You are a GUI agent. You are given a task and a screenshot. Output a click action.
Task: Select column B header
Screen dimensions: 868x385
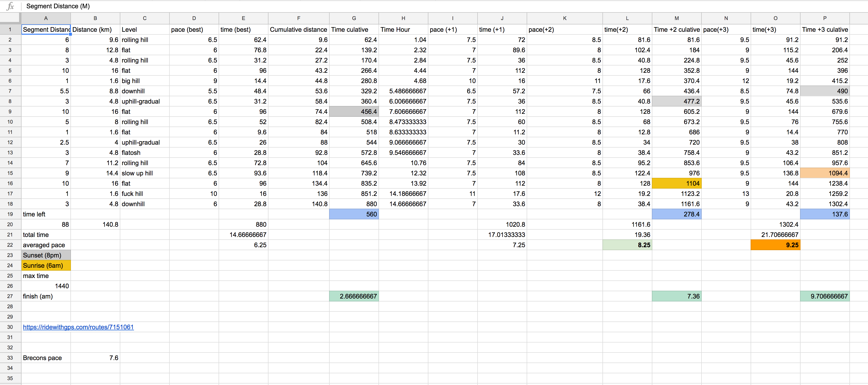click(x=95, y=18)
